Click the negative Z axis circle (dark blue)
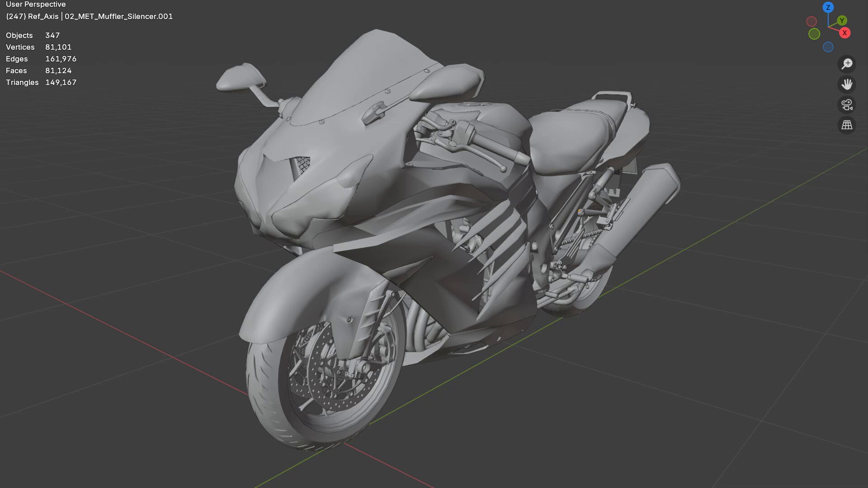The image size is (868, 488). [828, 47]
